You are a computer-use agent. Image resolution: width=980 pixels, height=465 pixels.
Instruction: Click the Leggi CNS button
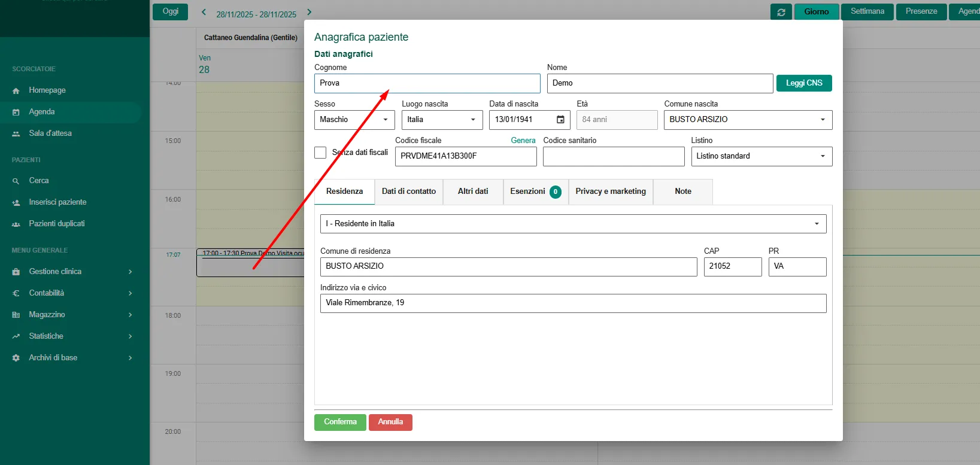tap(803, 83)
